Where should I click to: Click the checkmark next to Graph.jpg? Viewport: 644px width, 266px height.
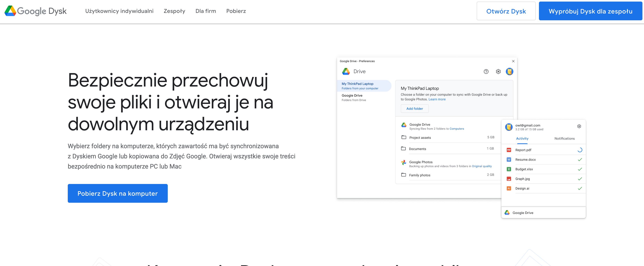click(580, 179)
